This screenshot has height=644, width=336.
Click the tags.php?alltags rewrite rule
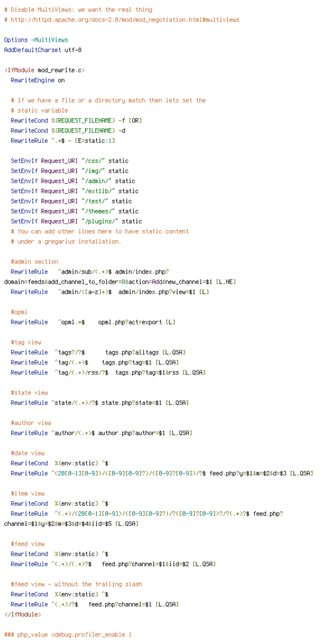[98, 352]
